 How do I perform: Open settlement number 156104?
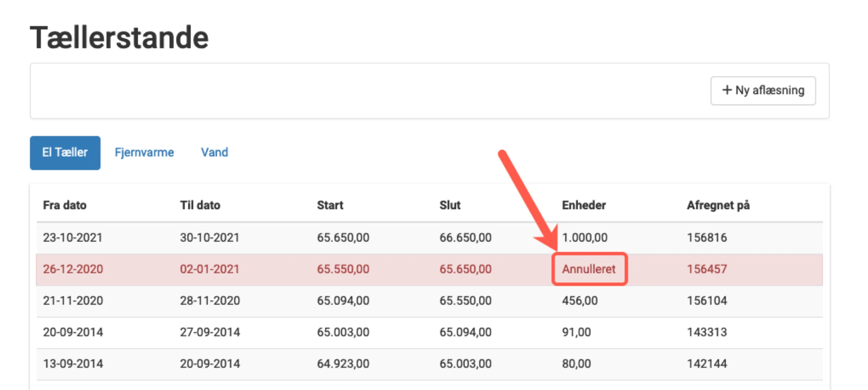[x=707, y=300]
